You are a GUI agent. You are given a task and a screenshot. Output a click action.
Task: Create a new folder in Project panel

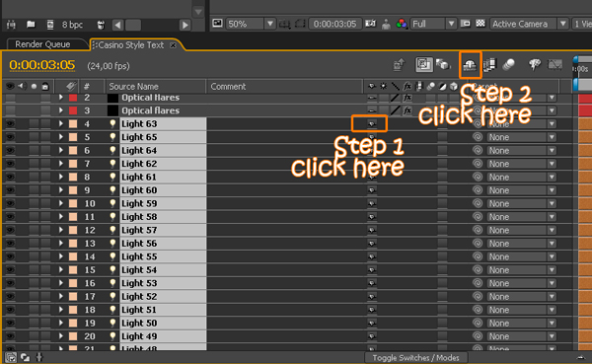31,25
